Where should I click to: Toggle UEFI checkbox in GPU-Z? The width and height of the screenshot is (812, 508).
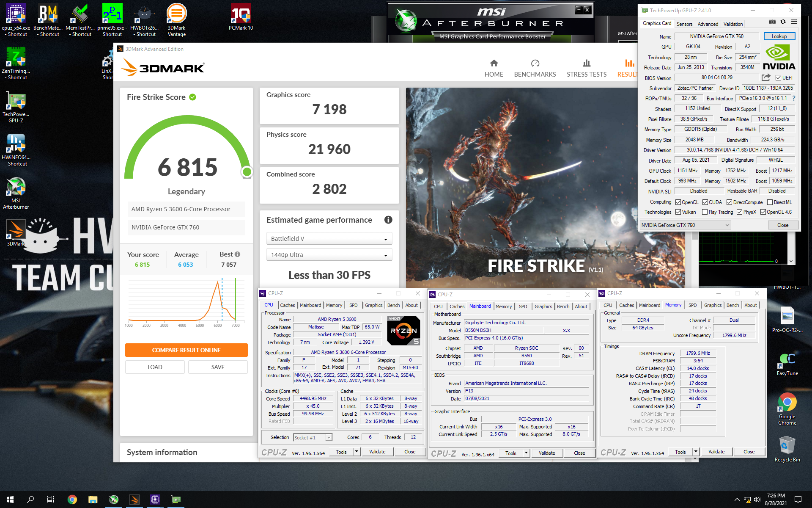[778, 78]
